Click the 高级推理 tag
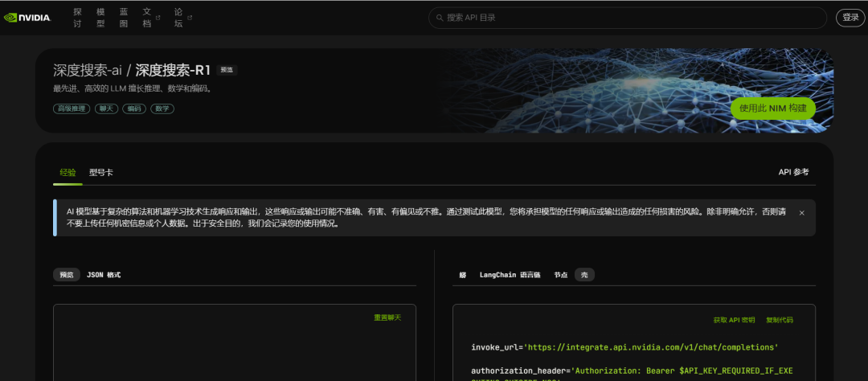Image resolution: width=868 pixels, height=381 pixels. (72, 109)
